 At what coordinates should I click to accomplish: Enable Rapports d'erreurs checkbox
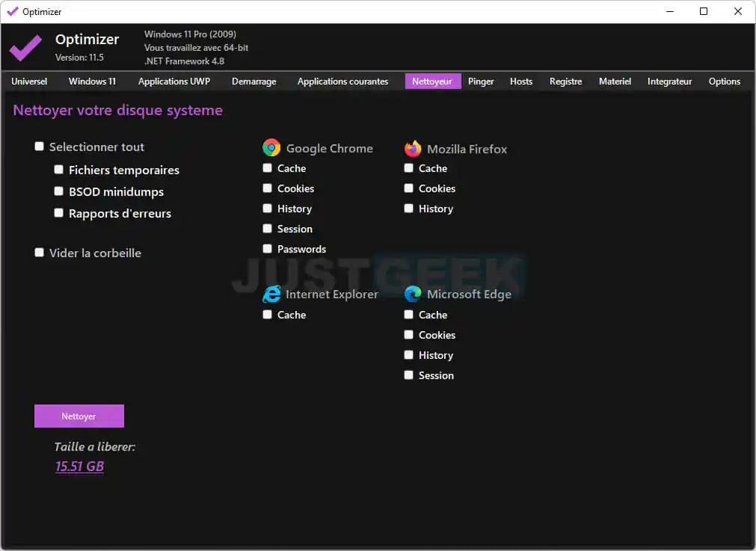point(58,212)
